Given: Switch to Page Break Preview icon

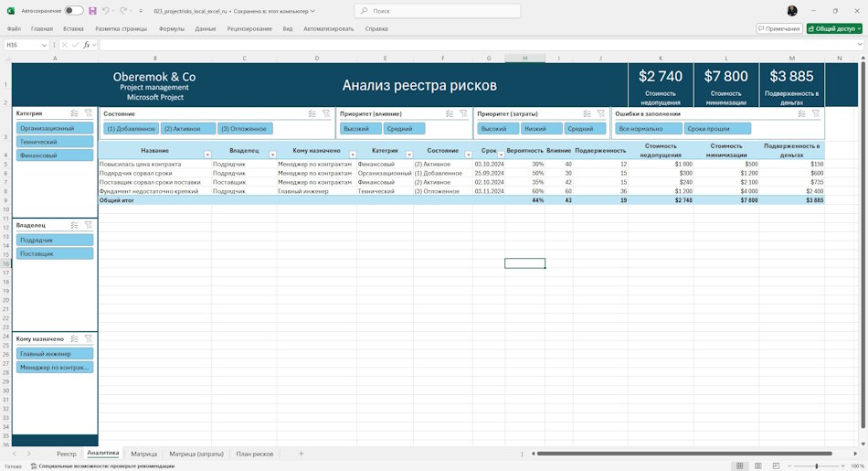Looking at the screenshot, I should [776, 466].
